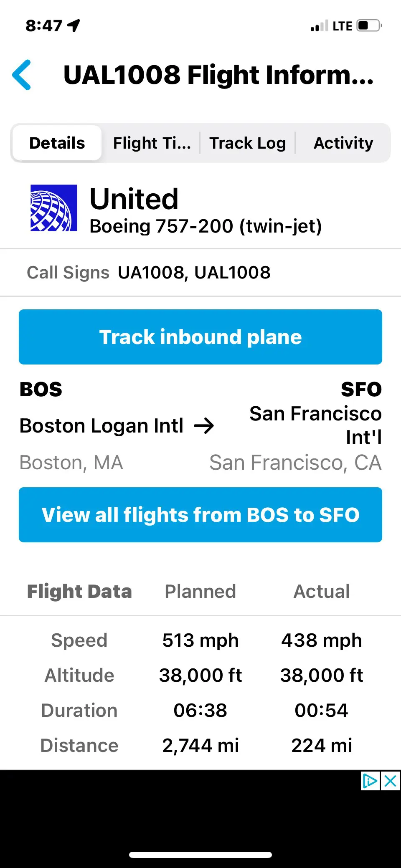Switch to the Flight Times tab
Image resolution: width=401 pixels, height=868 pixels.
tap(152, 143)
